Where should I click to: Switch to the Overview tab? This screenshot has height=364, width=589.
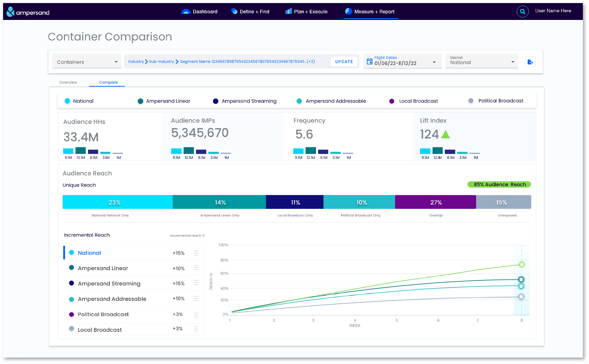pos(68,82)
